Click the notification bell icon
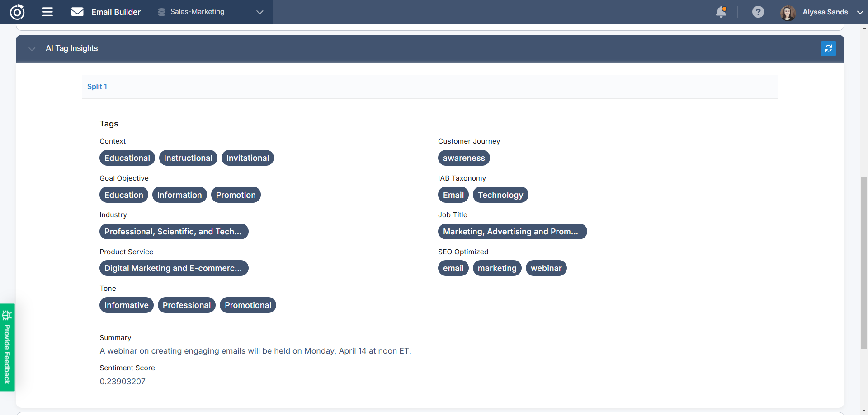This screenshot has width=868, height=415. point(721,12)
